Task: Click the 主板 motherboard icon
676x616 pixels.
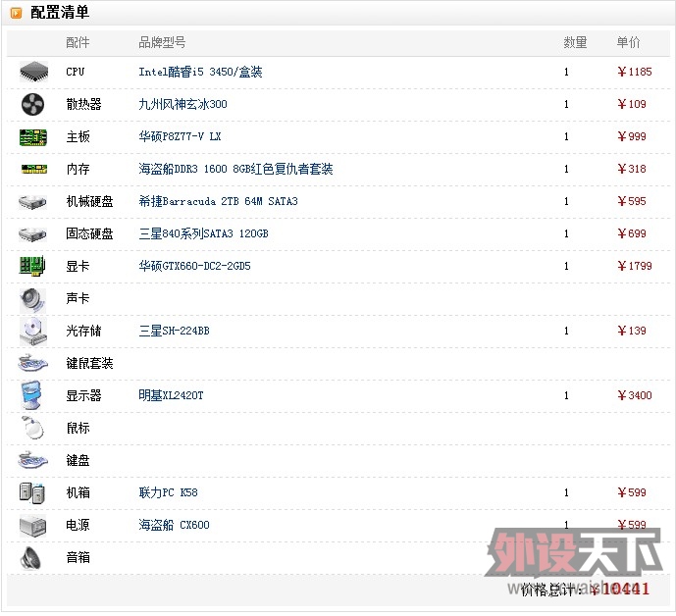Action: pos(33,137)
